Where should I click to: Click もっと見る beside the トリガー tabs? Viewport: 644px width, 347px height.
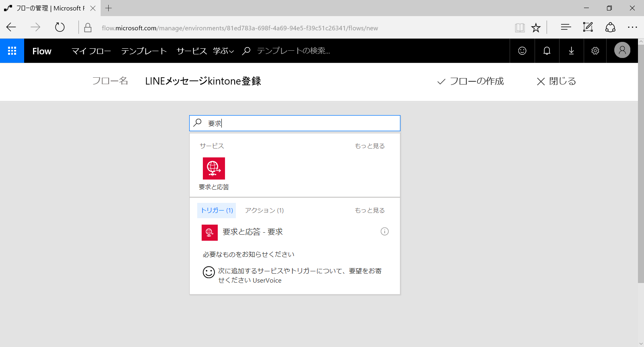tap(369, 210)
